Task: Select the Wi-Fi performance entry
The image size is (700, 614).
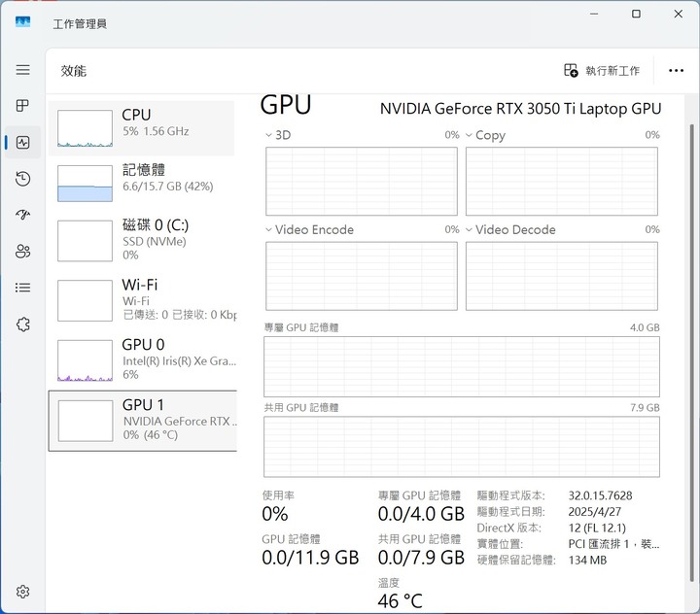Action: tap(142, 300)
